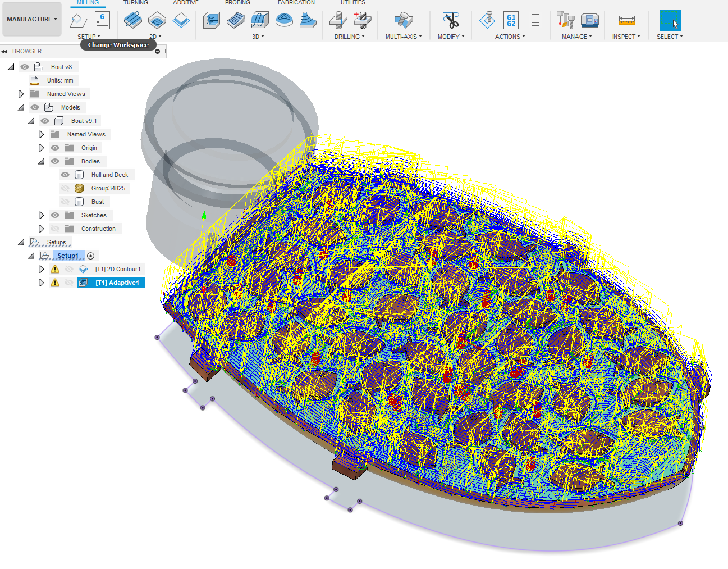The width and height of the screenshot is (728, 569).
Task: Select the hole recognition drilling icon
Action: click(x=363, y=20)
